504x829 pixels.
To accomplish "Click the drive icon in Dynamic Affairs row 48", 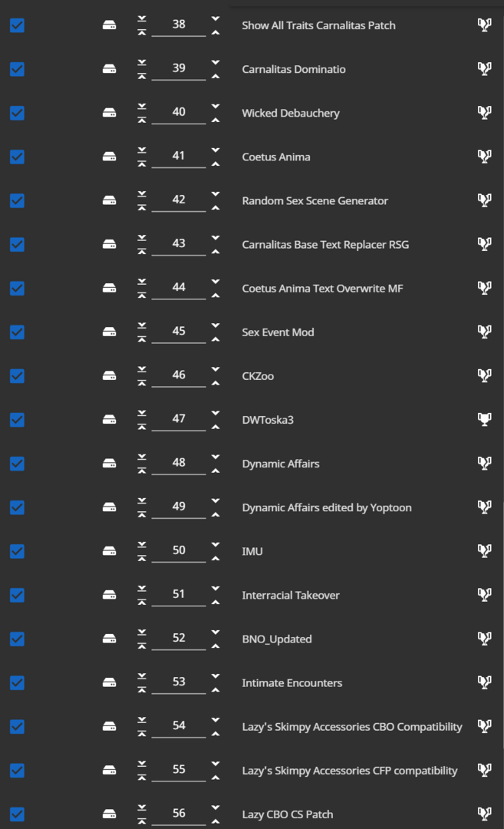I will 110,463.
